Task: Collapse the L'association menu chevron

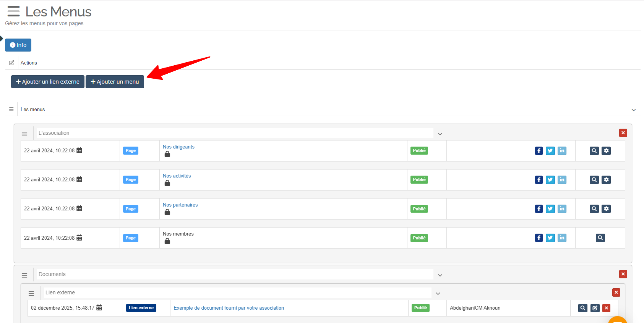Action: [x=440, y=134]
